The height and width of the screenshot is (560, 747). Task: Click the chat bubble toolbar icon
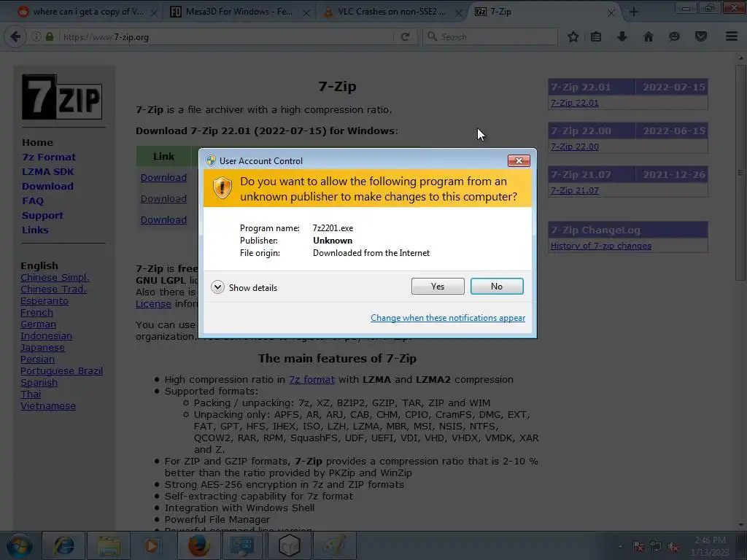click(x=674, y=36)
